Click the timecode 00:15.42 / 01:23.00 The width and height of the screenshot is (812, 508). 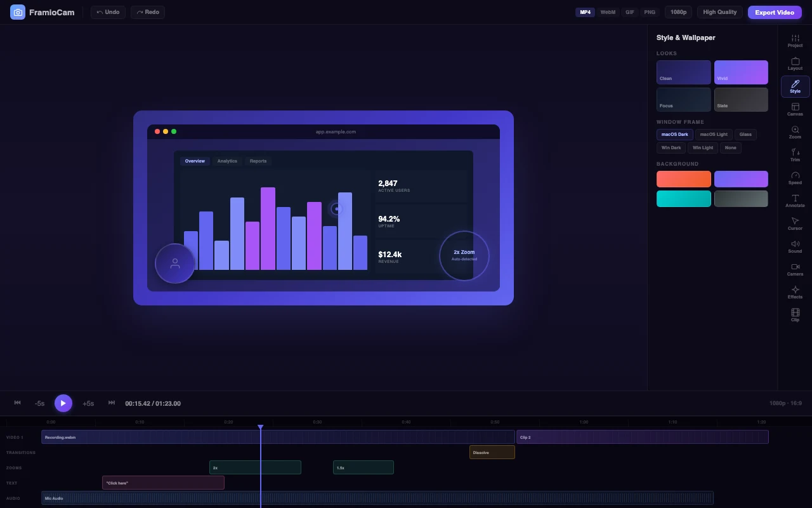[x=153, y=403]
